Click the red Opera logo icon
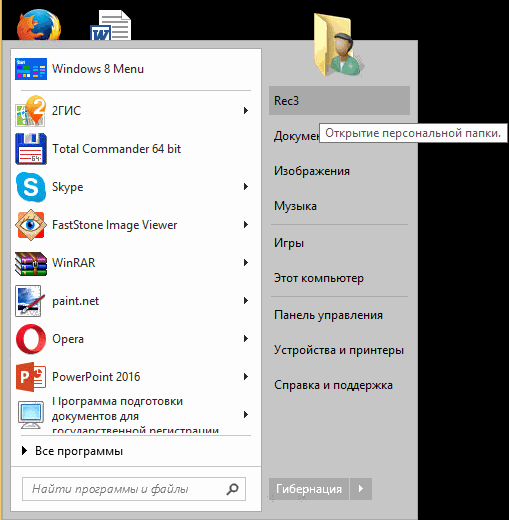 point(31,339)
